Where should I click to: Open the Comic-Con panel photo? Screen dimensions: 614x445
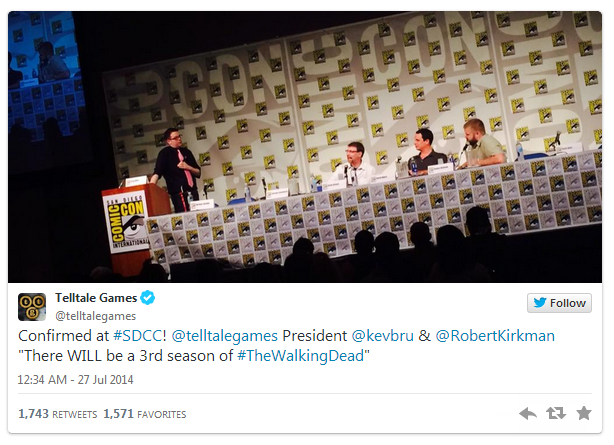[x=305, y=147]
